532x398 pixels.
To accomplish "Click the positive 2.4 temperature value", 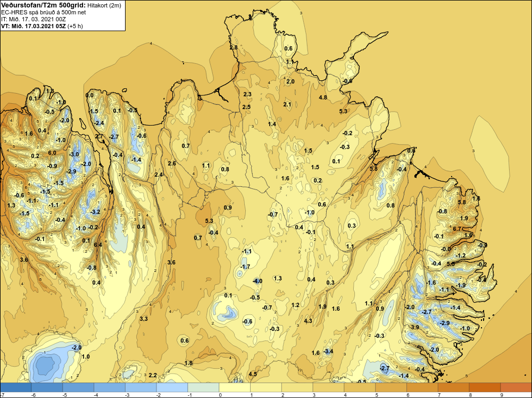I will pyautogui.click(x=159, y=175).
